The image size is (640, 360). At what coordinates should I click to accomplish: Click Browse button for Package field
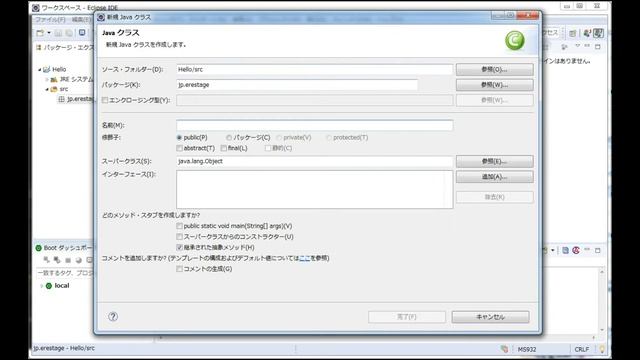tap(494, 85)
